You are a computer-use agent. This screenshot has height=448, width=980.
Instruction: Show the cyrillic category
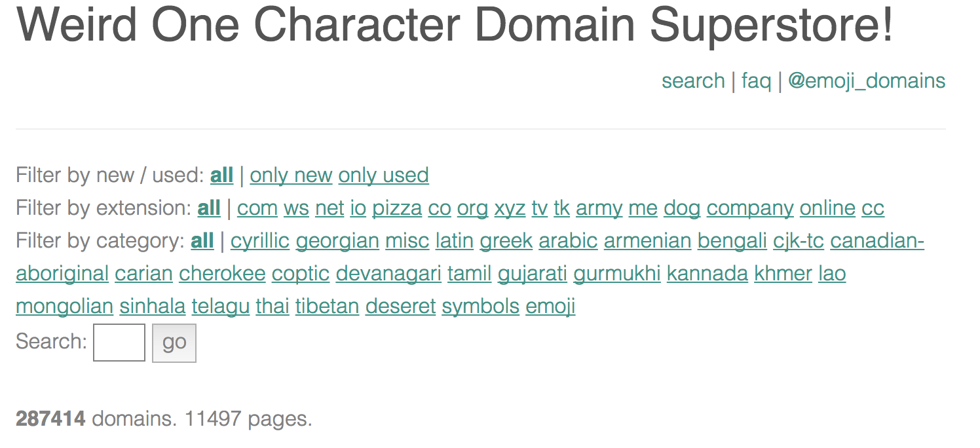(x=259, y=240)
